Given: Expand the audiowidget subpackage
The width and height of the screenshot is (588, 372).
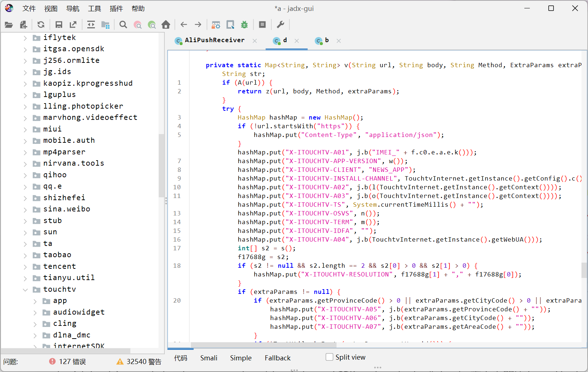Looking at the screenshot, I should tap(35, 312).
